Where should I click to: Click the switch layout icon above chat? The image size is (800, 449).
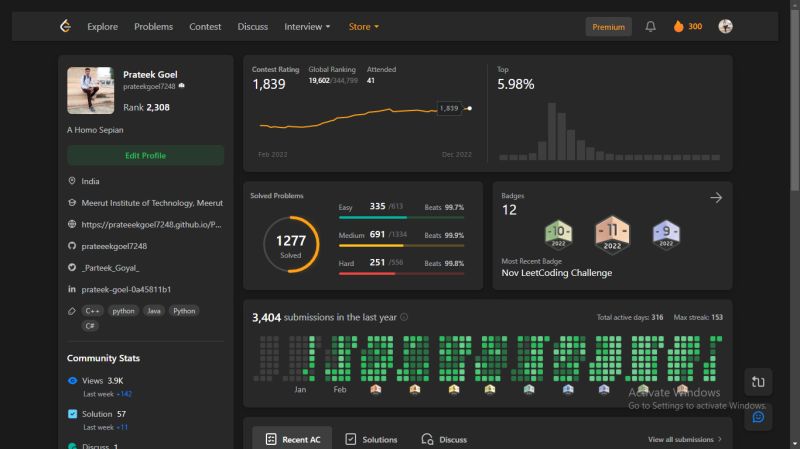(758, 382)
